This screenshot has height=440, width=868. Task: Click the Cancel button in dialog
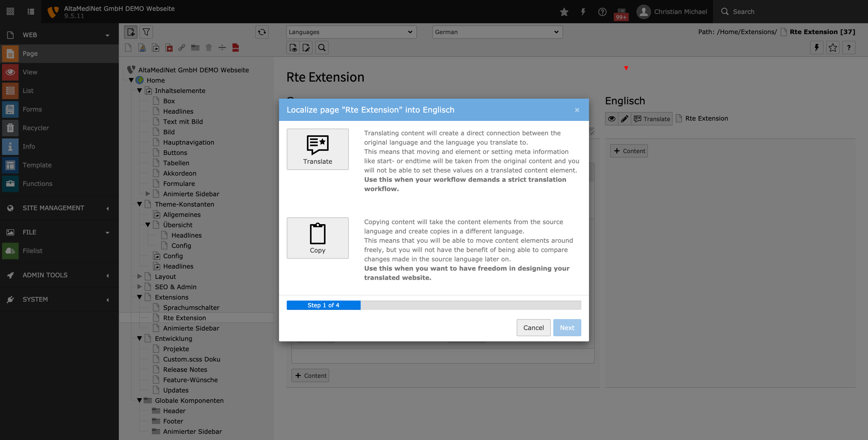(534, 327)
